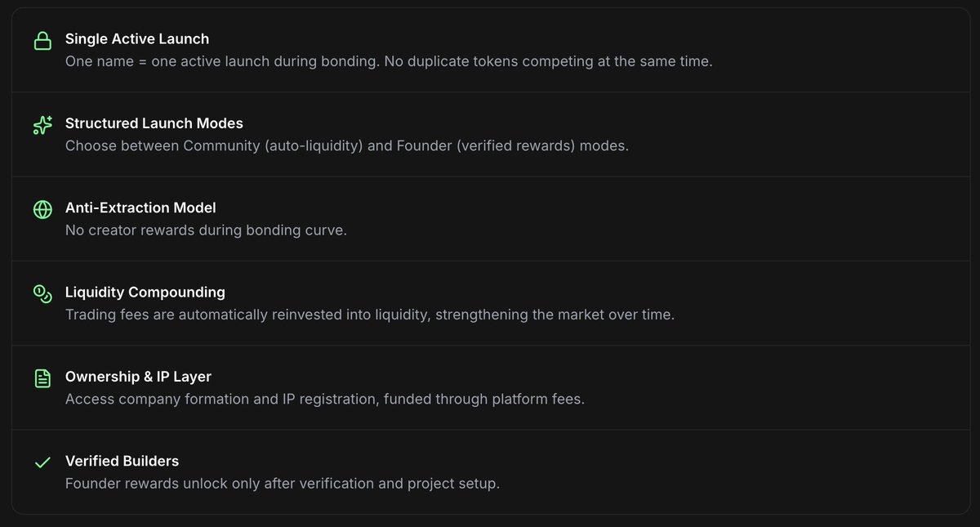Screen dimensions: 980x527
Task: Select the Ownership & IP Layer heading
Action: (138, 377)
